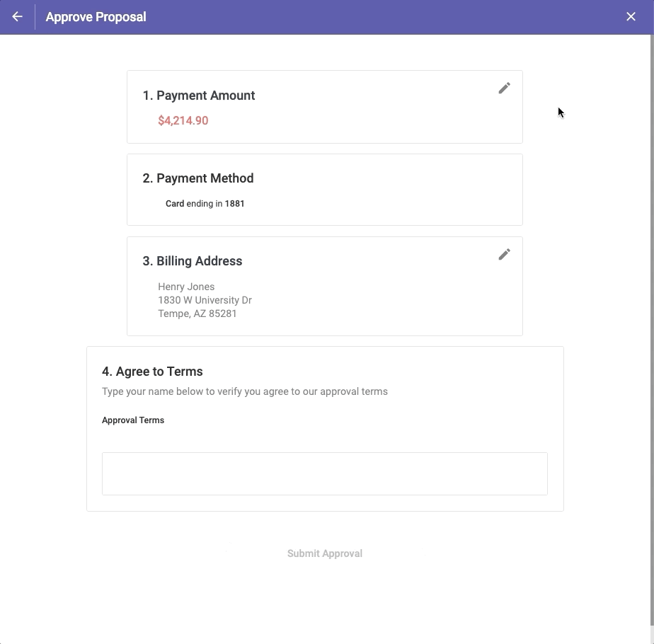This screenshot has height=644, width=654.
Task: Edit the Payment Amount with pencil icon
Action: tap(504, 88)
